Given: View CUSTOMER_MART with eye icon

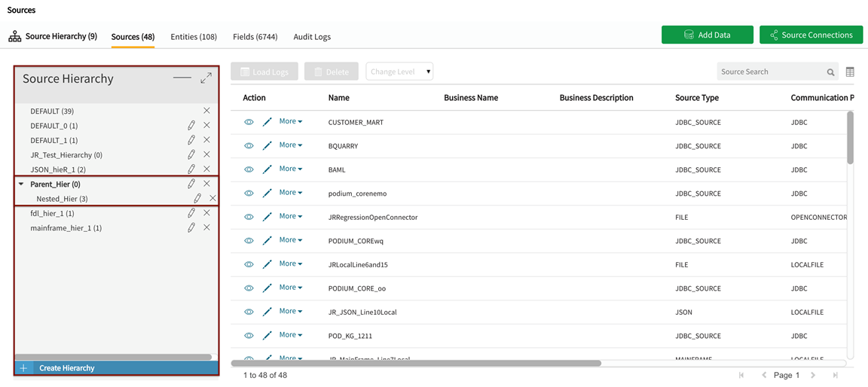Looking at the screenshot, I should coord(249,122).
